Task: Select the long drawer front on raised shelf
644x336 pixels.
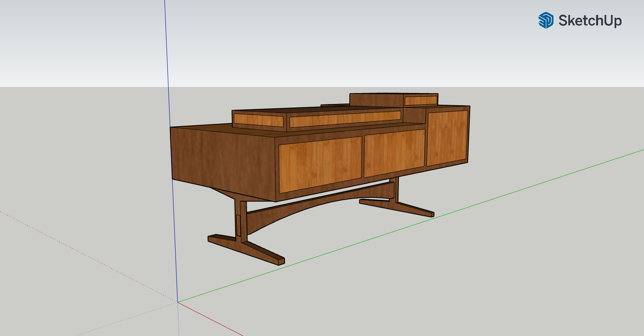Action: click(345, 119)
